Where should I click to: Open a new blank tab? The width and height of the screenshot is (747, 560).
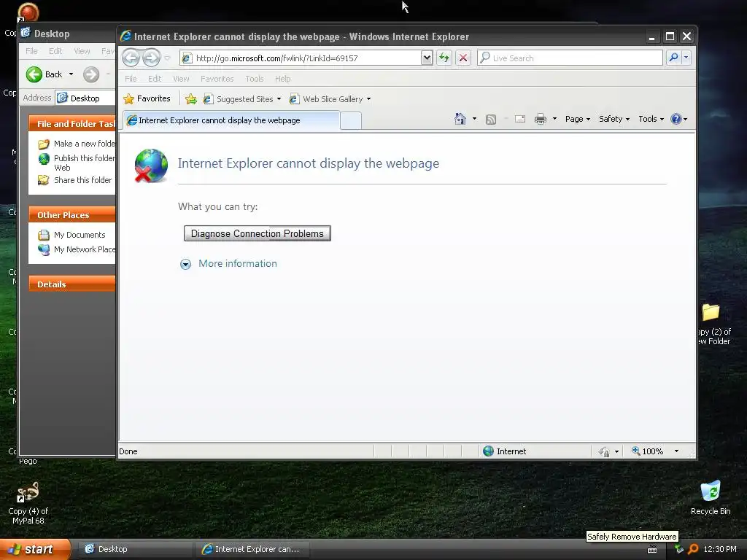tap(351, 120)
